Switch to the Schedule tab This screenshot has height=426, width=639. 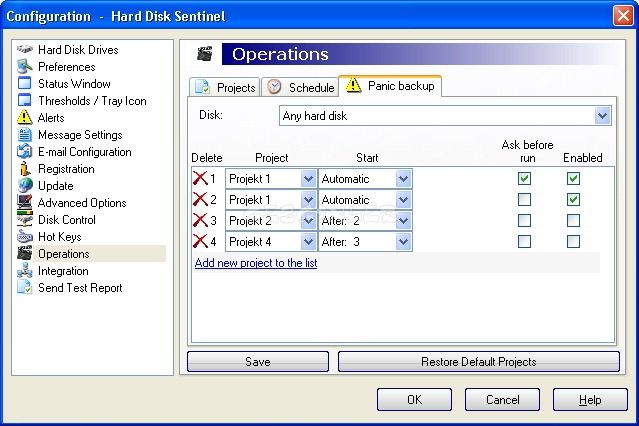click(300, 88)
